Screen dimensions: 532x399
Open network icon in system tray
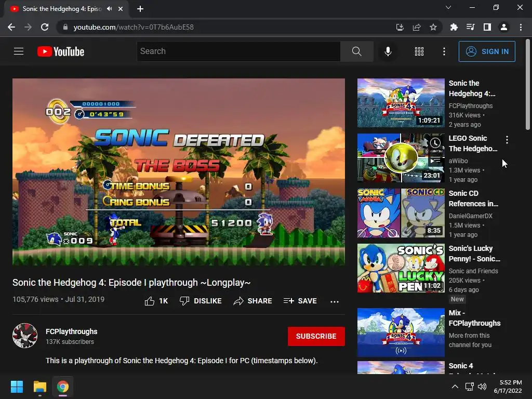point(469,387)
